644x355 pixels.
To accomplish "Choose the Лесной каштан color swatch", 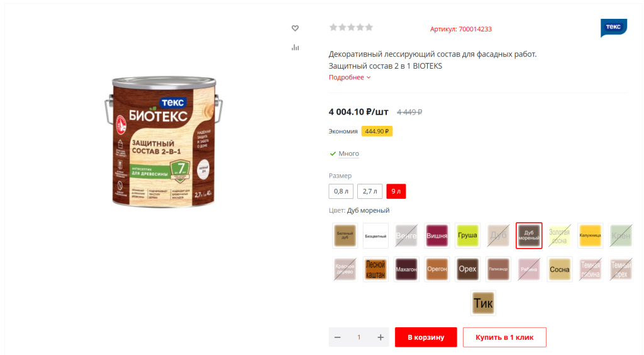I will [375, 269].
